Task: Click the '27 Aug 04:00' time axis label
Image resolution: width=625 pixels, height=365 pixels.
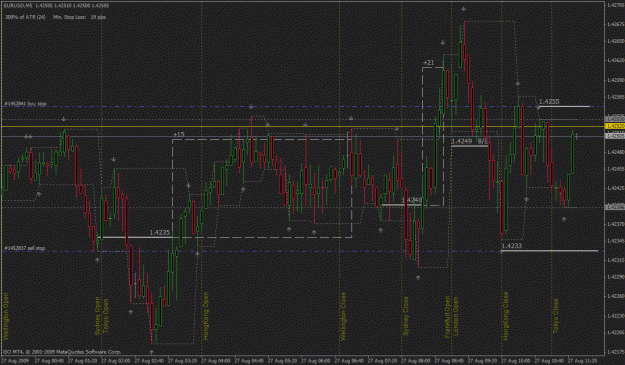Action: pos(216,361)
